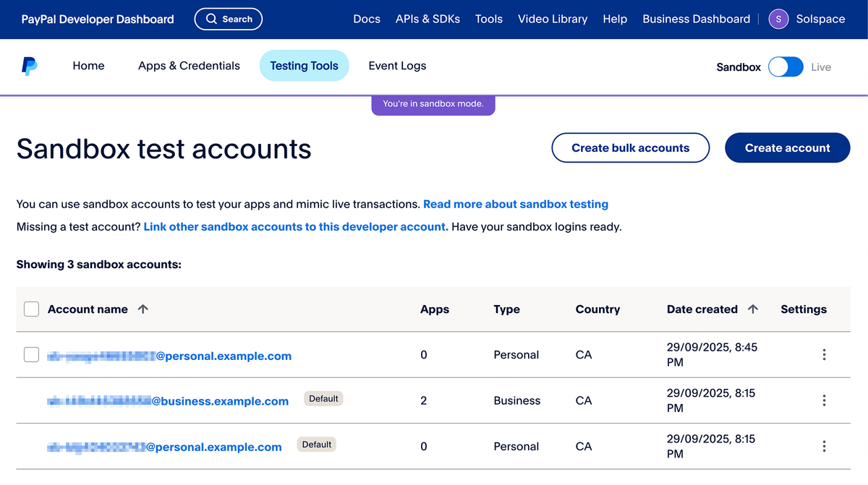868x485 pixels.
Task: Open the business.example.com account link
Action: pyautogui.click(x=168, y=401)
